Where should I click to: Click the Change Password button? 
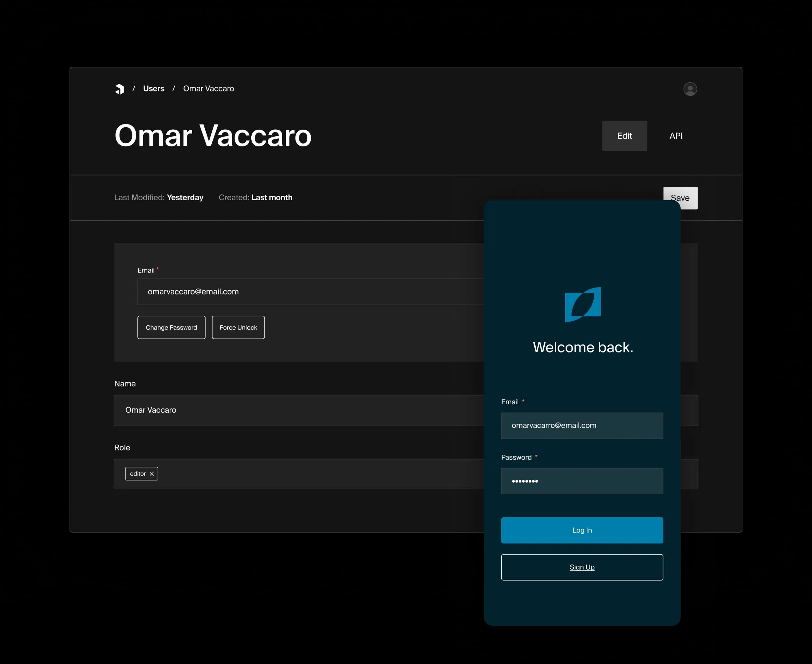172,327
